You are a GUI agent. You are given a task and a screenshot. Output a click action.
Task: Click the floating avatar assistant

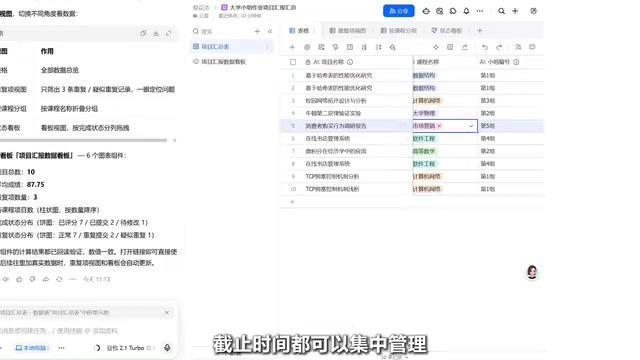532,272
